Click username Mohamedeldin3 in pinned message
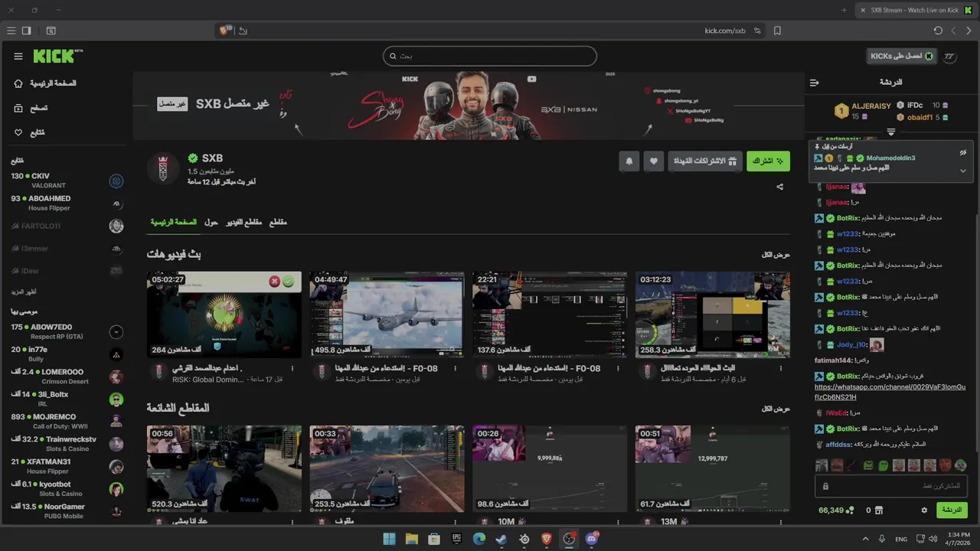This screenshot has width=980, height=551. click(x=890, y=158)
